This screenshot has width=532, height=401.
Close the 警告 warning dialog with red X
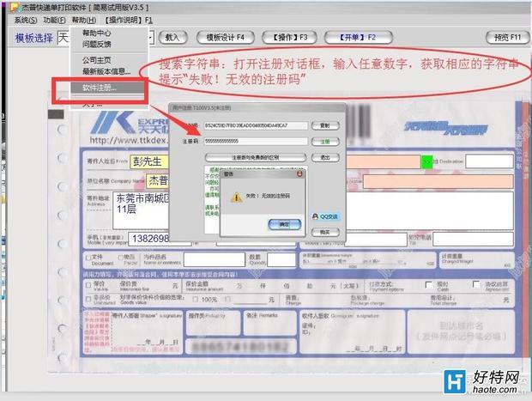coord(299,173)
